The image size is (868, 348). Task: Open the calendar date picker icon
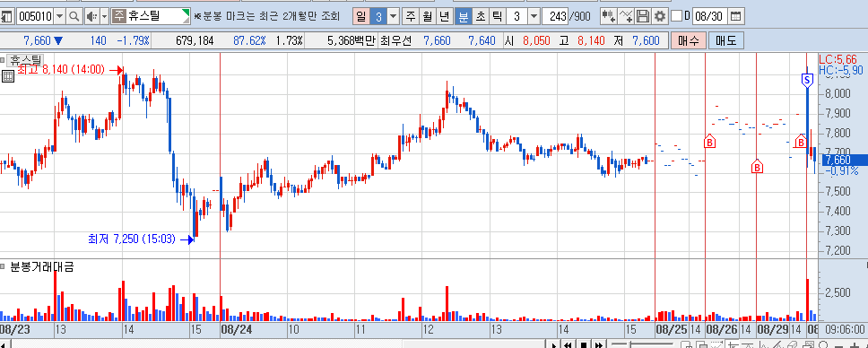(734, 16)
